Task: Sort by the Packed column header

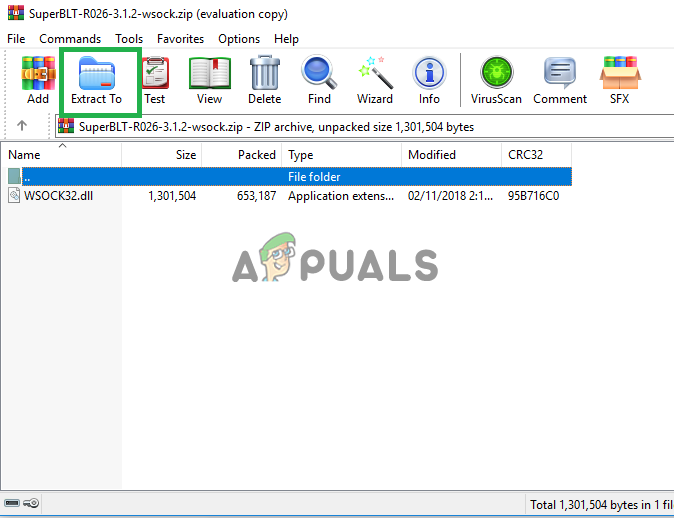Action: click(x=242, y=155)
